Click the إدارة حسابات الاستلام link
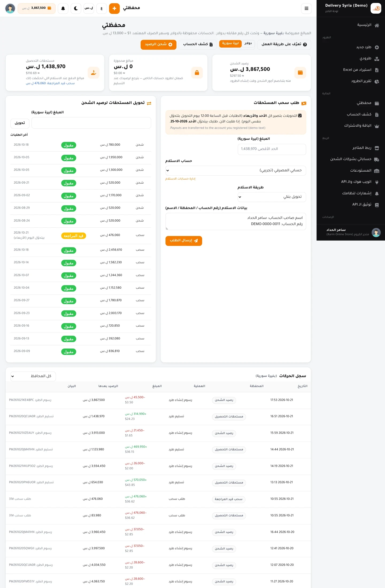Viewport: 385px width, 588px height. [x=180, y=179]
